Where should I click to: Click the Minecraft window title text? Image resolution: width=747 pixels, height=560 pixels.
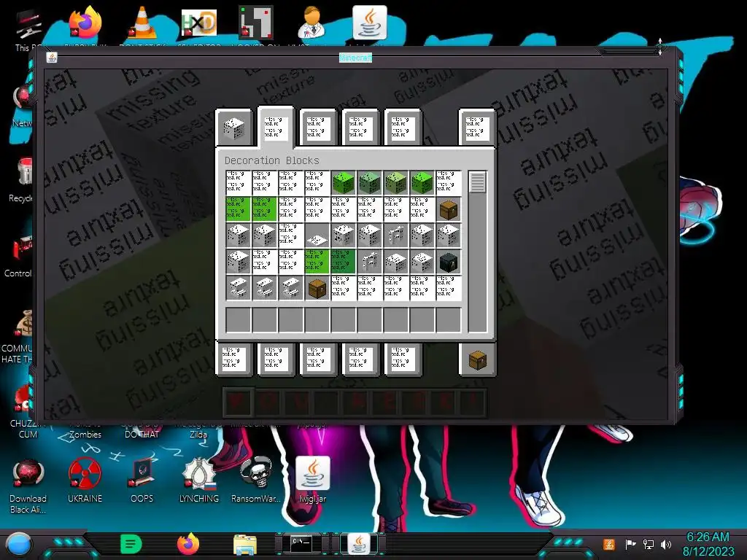355,58
